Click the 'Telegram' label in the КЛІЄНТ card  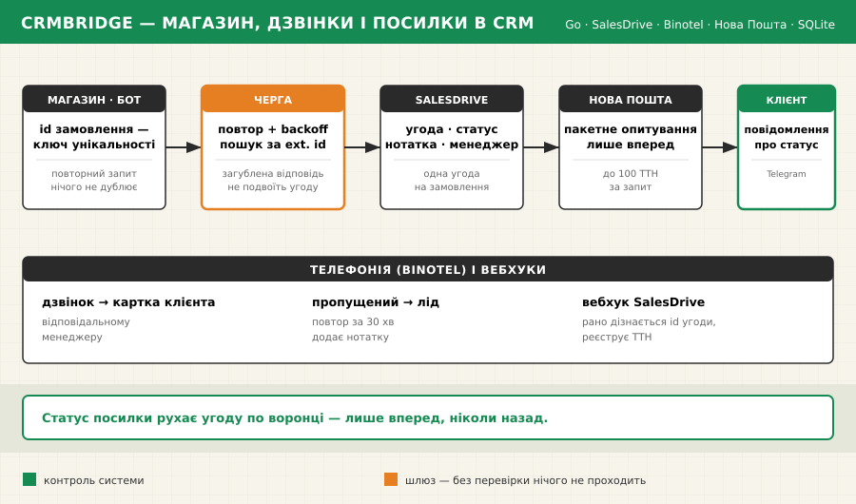pos(787,174)
